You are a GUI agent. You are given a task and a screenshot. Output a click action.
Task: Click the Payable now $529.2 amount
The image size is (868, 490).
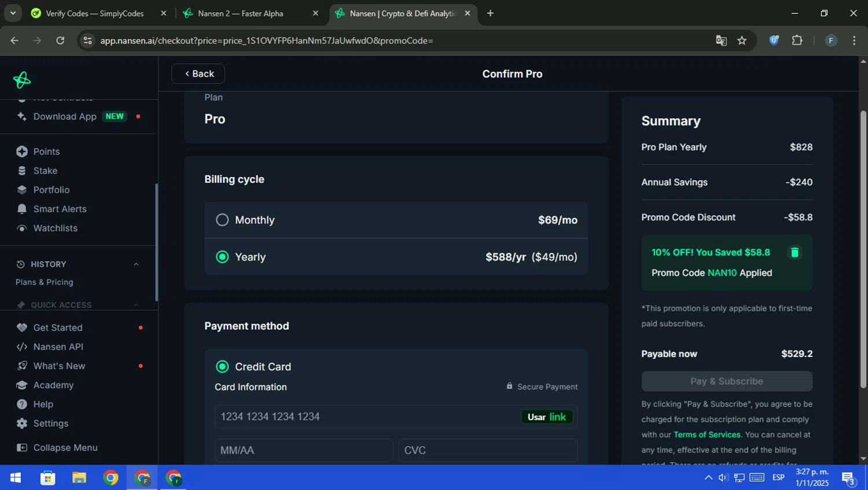(797, 354)
